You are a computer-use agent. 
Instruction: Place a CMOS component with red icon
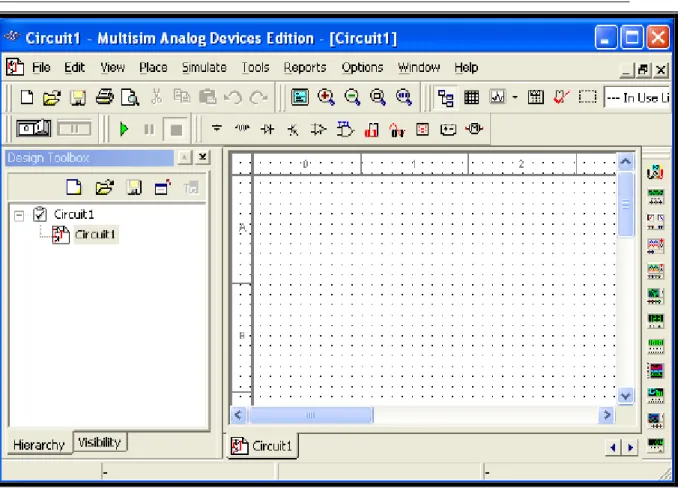[x=371, y=130]
